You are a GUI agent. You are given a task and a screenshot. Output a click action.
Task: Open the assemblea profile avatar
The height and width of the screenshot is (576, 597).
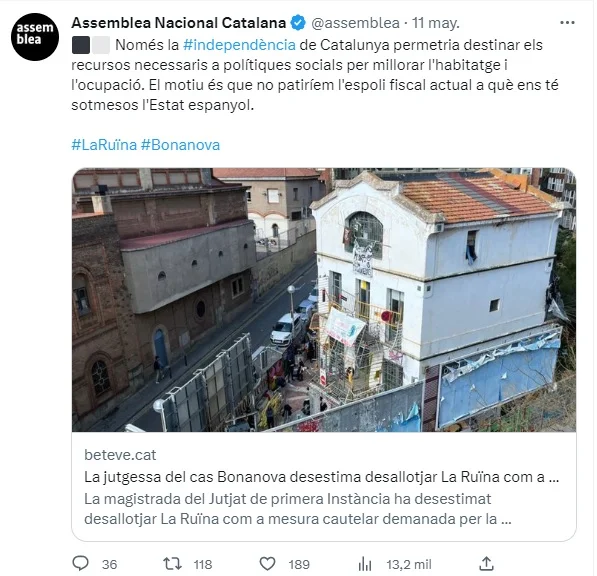pyautogui.click(x=35, y=37)
